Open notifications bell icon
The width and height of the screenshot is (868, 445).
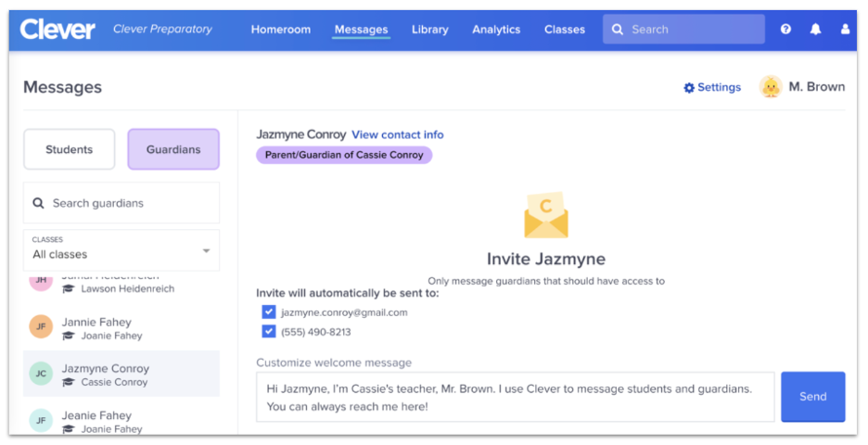(x=815, y=30)
